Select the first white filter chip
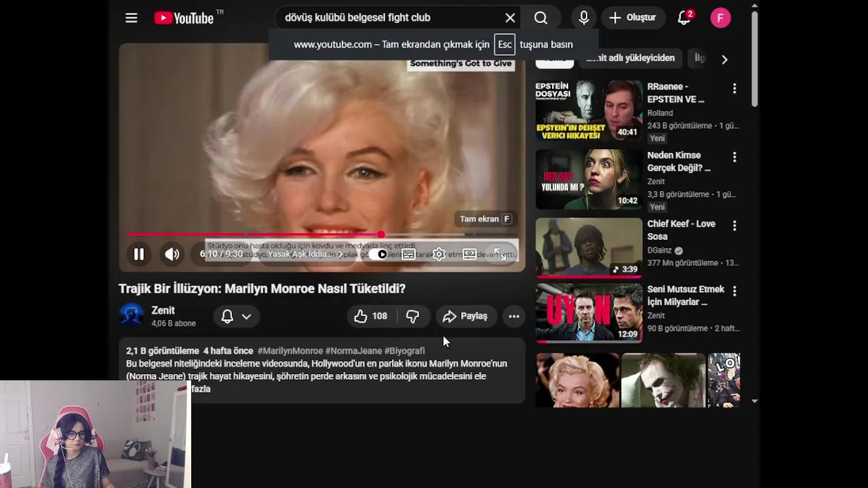The width and height of the screenshot is (868, 488). [555, 60]
